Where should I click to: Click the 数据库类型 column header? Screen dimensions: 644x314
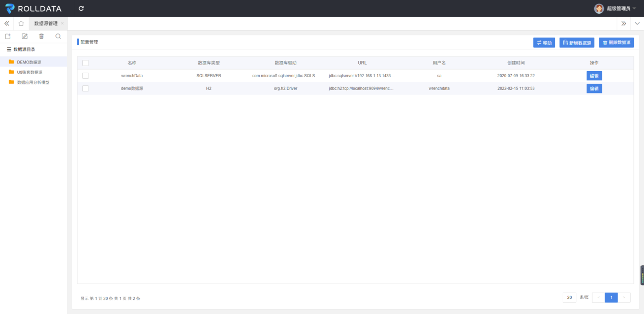[x=208, y=63]
